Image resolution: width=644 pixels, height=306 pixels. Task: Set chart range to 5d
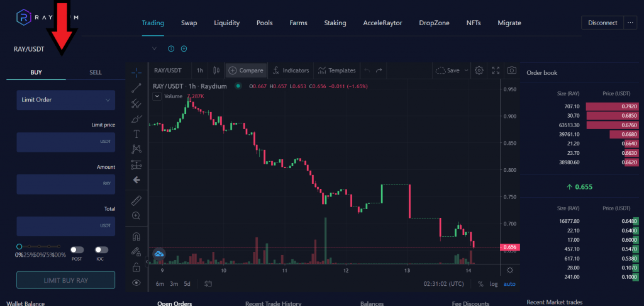pyautogui.click(x=187, y=284)
